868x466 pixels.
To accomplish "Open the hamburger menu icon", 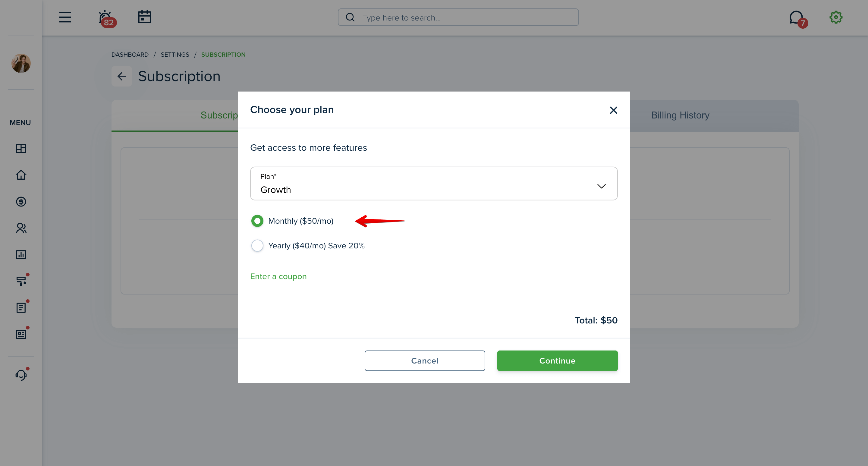I will [x=65, y=17].
